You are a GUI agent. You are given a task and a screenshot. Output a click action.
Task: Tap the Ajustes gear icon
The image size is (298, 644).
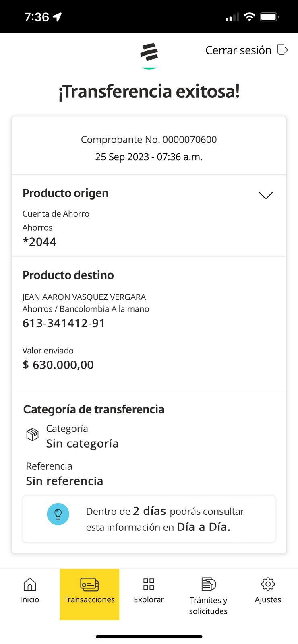tap(268, 584)
